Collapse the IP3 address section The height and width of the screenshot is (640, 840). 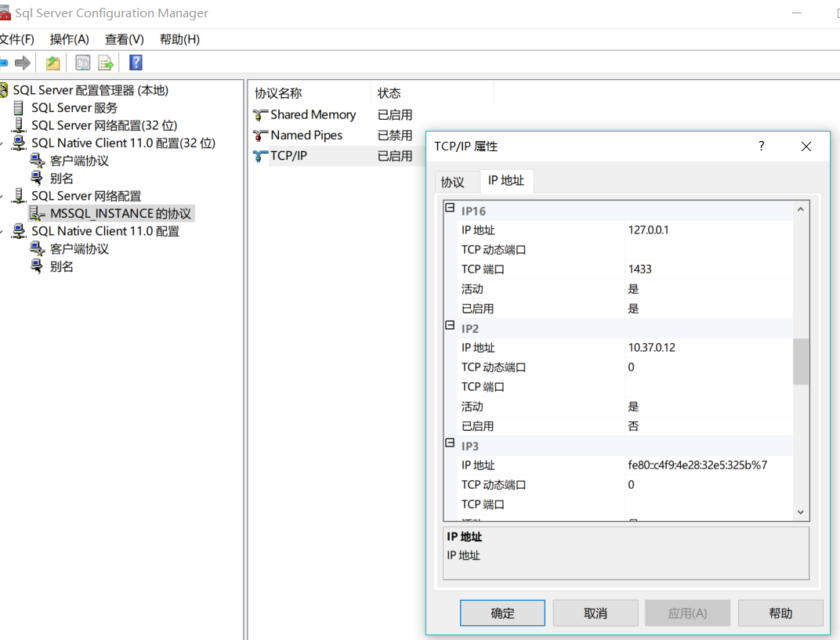449,442
